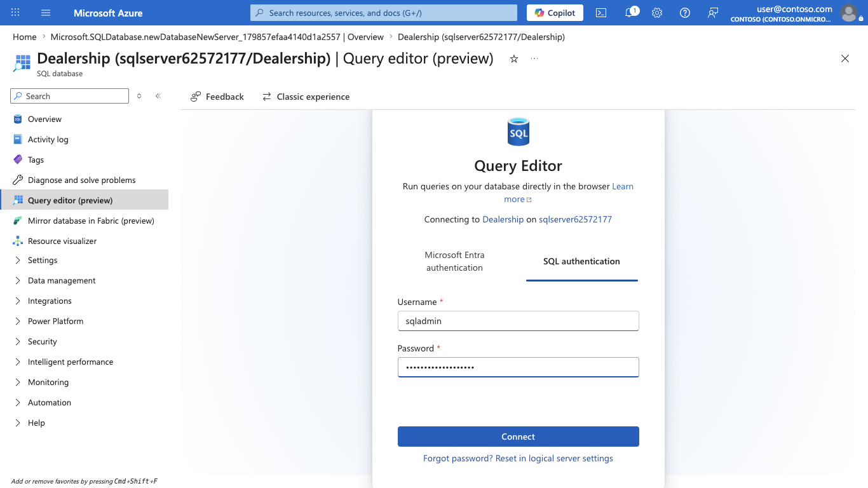This screenshot has width=868, height=488.
Task: Open the top bar feedback icon
Action: tap(713, 13)
